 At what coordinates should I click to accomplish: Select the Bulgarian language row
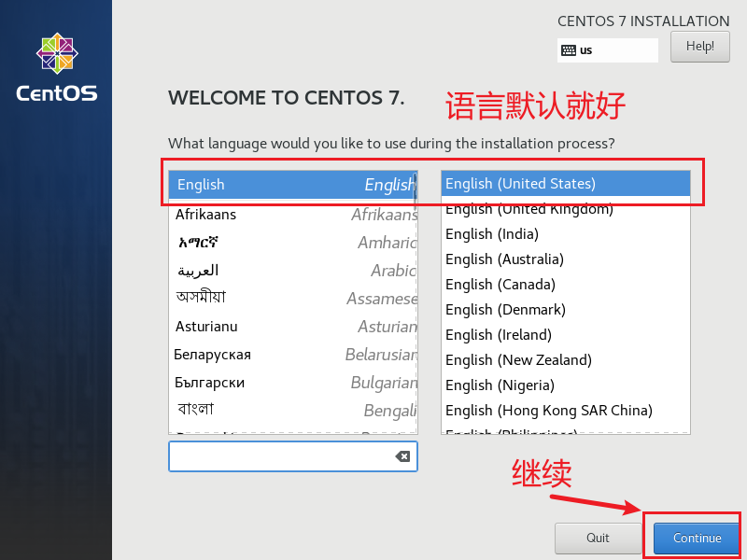293,383
